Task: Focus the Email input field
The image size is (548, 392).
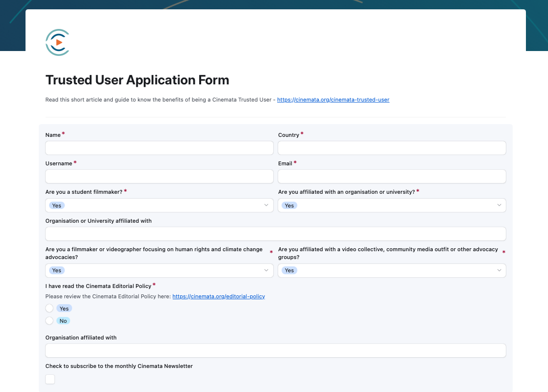Action: 392,177
